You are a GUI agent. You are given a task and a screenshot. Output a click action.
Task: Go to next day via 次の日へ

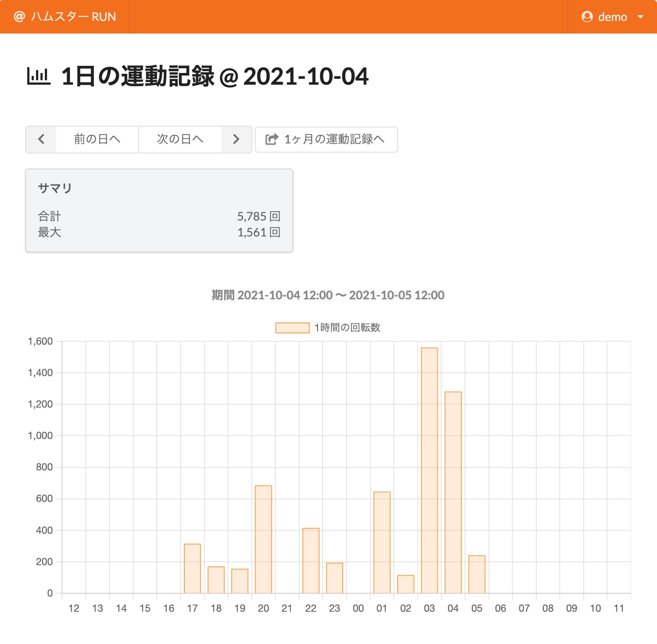point(180,139)
